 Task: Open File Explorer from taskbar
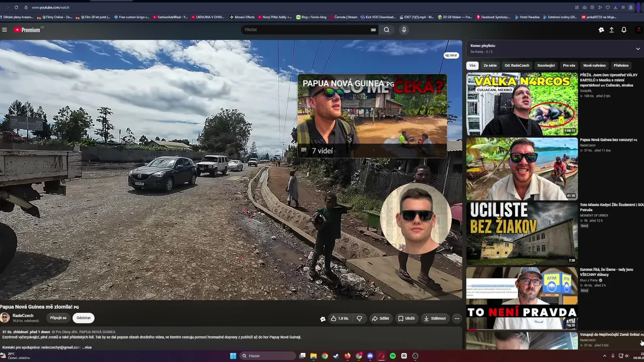point(313,356)
